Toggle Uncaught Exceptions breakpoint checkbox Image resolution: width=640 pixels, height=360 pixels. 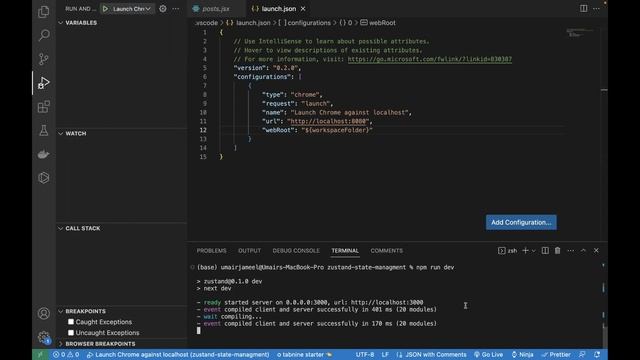tap(71, 333)
